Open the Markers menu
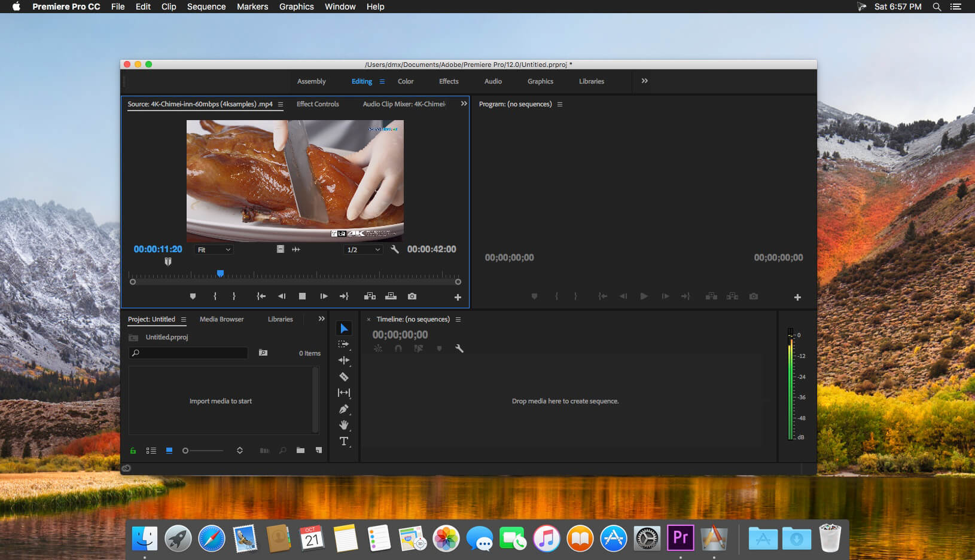Screen dimensions: 975x560 (x=252, y=7)
